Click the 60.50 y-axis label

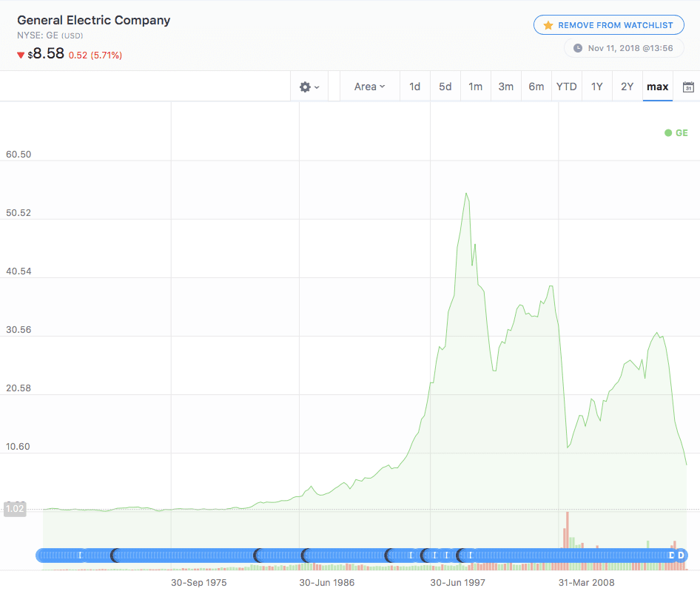tap(18, 155)
